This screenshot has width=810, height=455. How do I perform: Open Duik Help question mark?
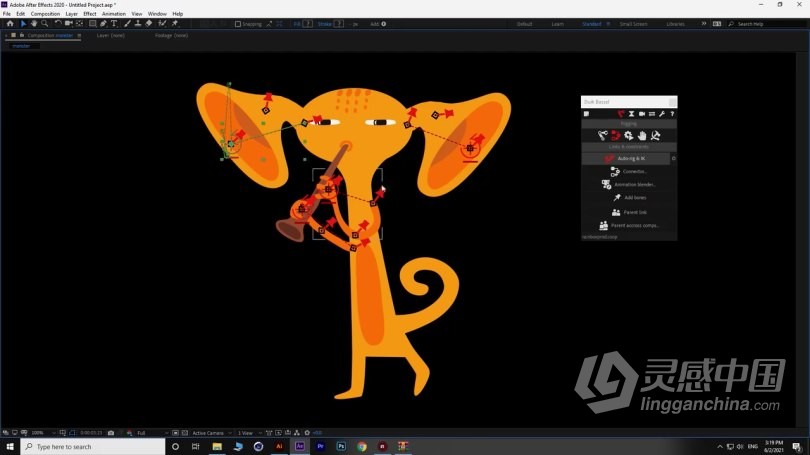[672, 114]
